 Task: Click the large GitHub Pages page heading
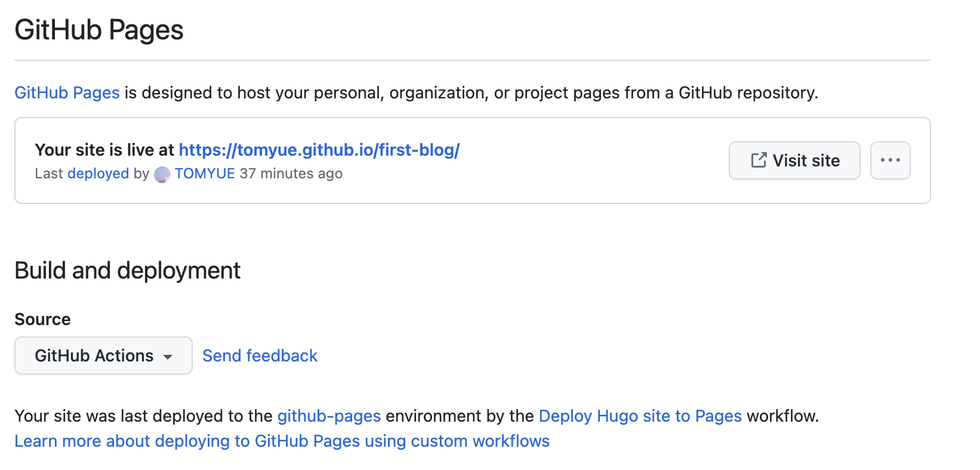99,30
